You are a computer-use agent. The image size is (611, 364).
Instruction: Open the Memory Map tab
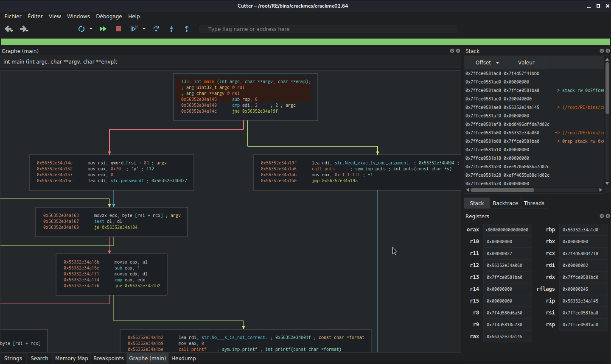click(x=72, y=358)
